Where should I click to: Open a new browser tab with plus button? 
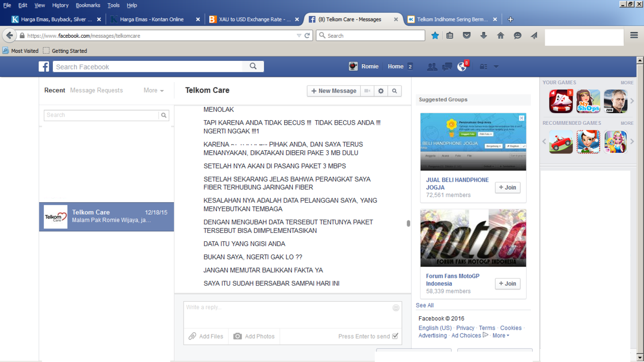(511, 20)
